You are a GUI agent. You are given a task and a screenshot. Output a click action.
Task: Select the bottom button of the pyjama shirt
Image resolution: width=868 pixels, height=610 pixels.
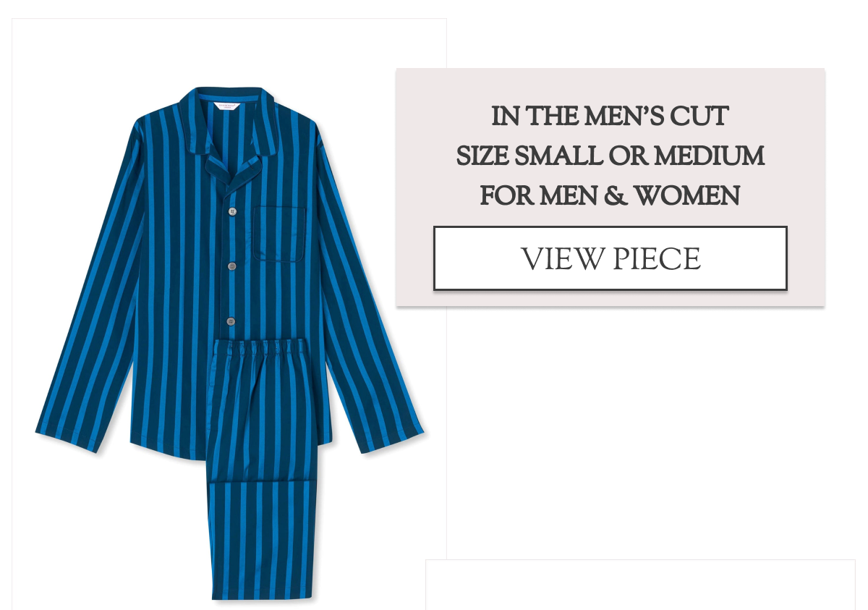(x=231, y=321)
